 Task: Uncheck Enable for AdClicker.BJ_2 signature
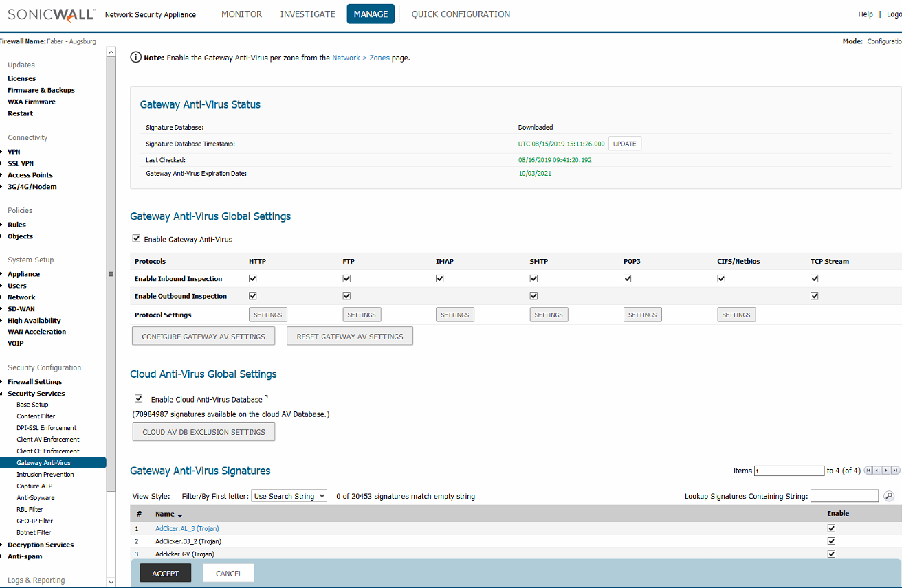832,541
